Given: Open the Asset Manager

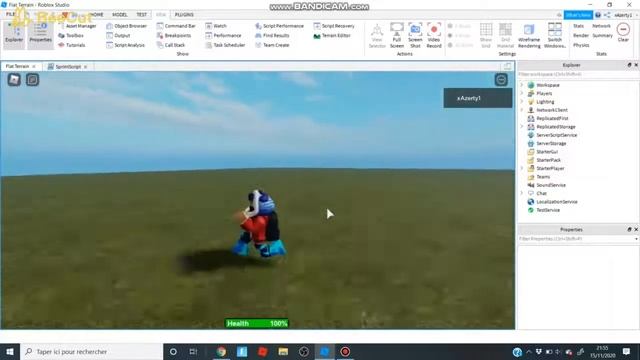Looking at the screenshot, I should (x=77, y=26).
